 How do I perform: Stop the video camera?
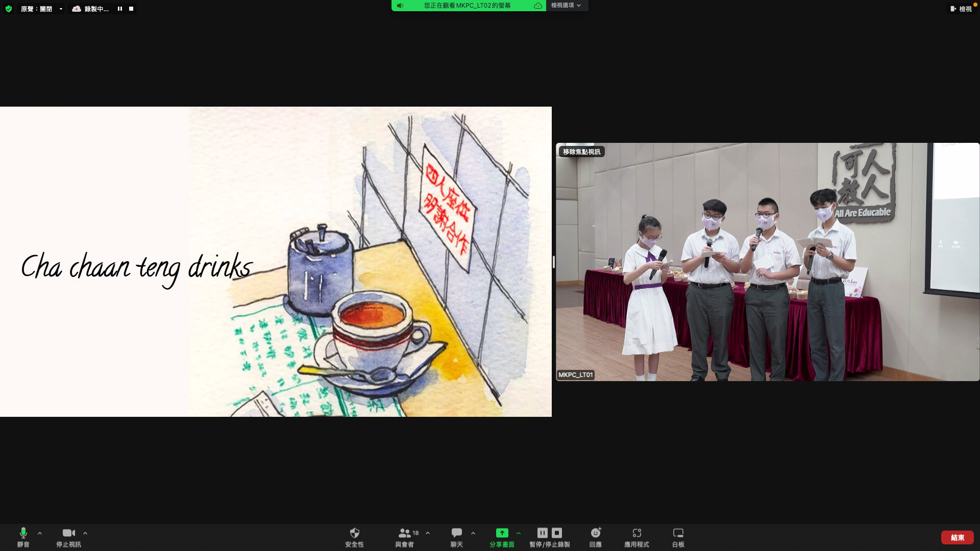tap(68, 537)
